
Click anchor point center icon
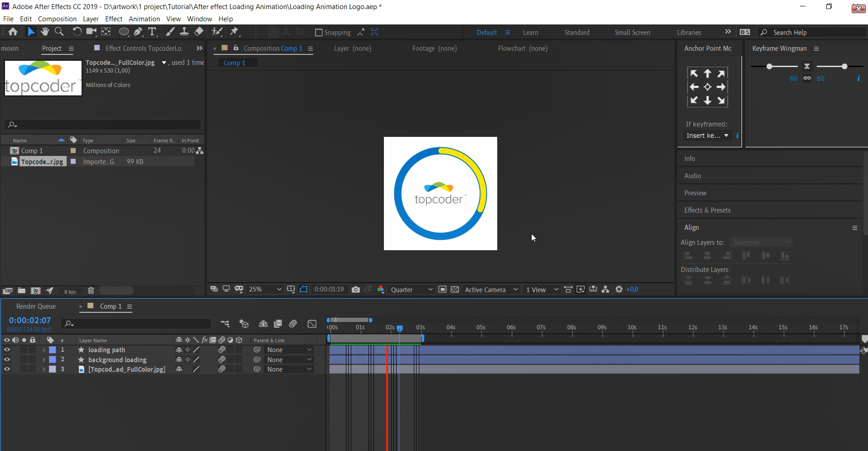tap(708, 87)
